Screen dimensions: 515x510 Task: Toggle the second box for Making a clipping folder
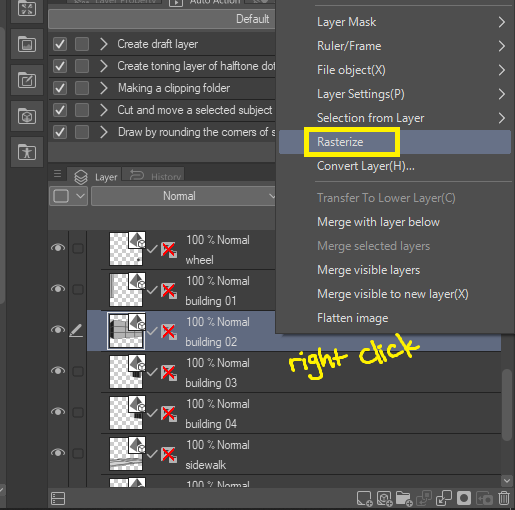point(82,88)
